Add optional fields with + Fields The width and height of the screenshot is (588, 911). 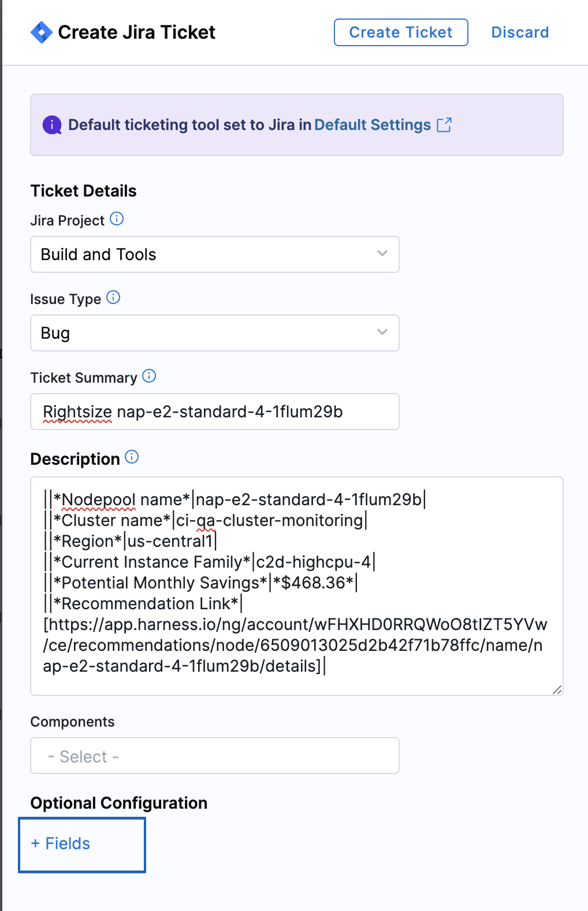[61, 844]
